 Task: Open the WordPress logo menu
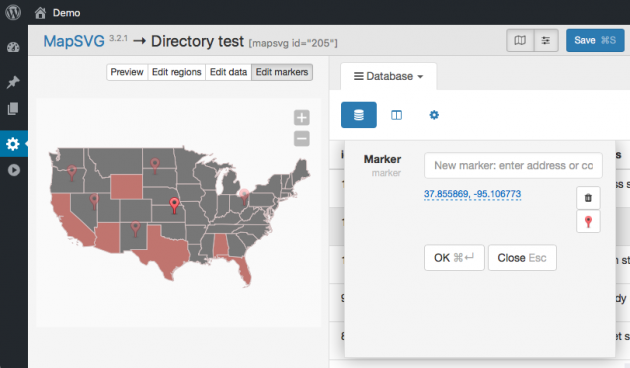point(13,12)
